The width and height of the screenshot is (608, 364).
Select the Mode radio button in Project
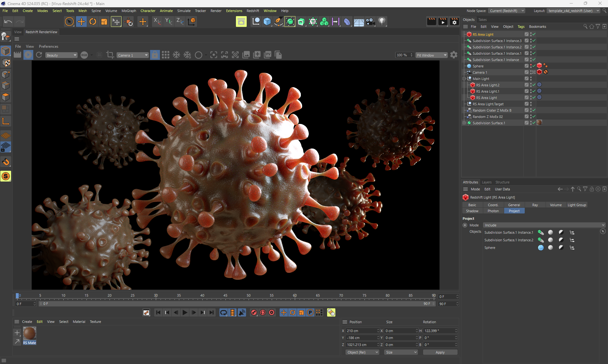click(465, 225)
